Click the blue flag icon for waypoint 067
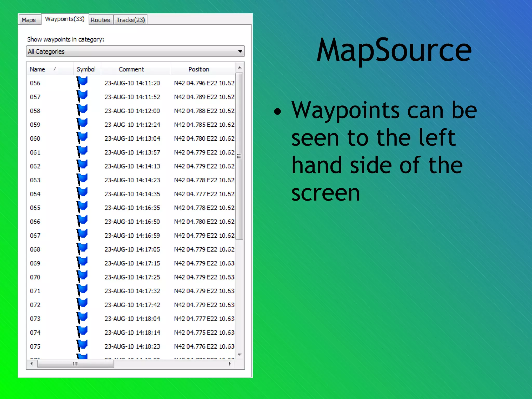This screenshot has width=532, height=399. (x=82, y=235)
